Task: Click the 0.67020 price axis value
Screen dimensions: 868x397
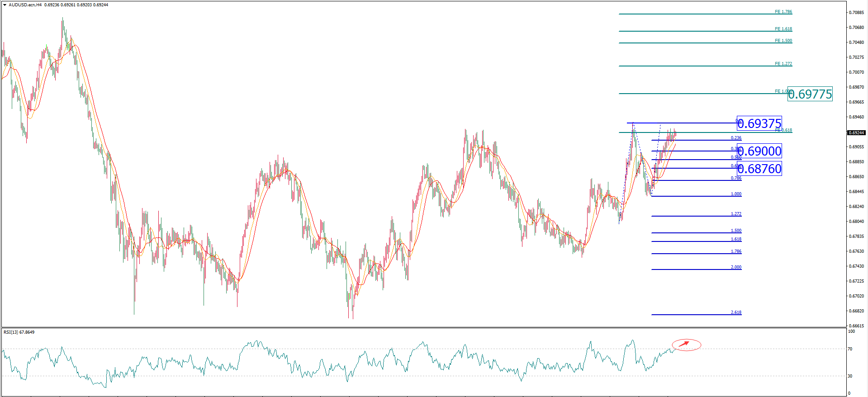Action: [x=857, y=296]
